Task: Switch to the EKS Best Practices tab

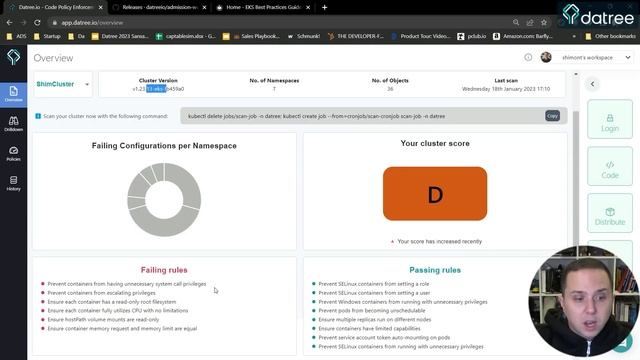Action: pos(263,7)
